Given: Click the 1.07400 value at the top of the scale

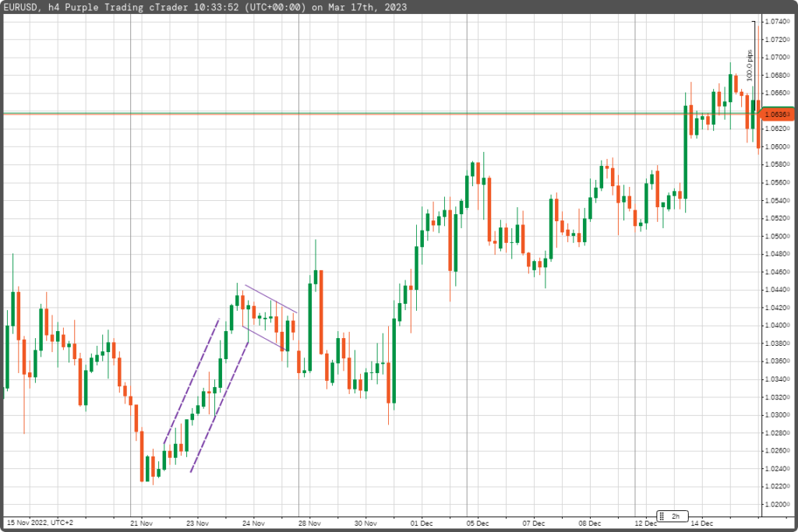Looking at the screenshot, I should pos(777,23).
